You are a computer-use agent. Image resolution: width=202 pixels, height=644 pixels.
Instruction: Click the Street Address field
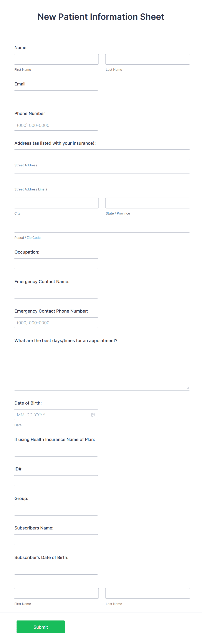tap(102, 154)
